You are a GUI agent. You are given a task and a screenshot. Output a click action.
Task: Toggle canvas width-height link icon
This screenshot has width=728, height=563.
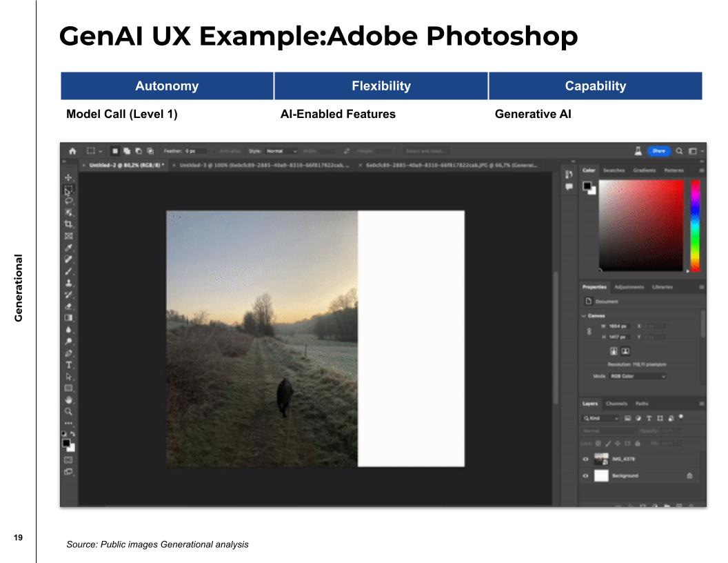coord(589,331)
